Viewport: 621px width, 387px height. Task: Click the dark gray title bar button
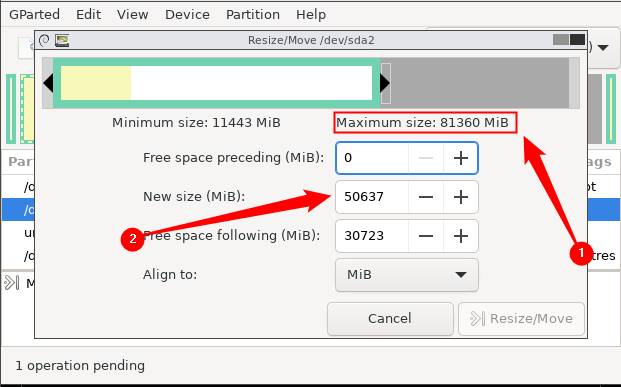tap(577, 40)
